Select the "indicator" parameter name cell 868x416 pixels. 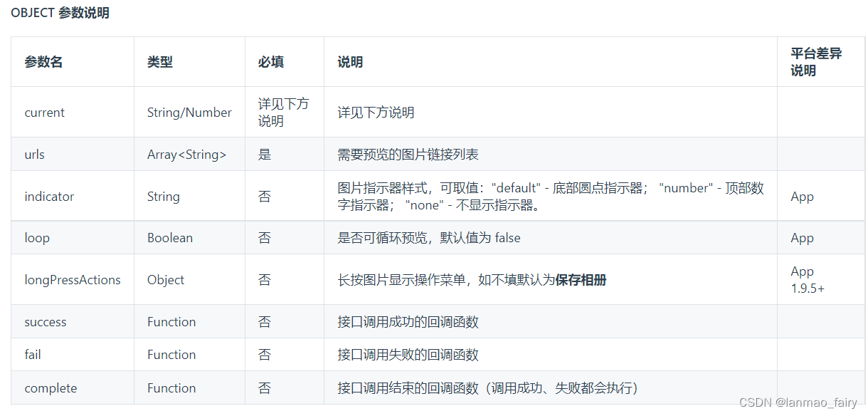pyautogui.click(x=49, y=197)
